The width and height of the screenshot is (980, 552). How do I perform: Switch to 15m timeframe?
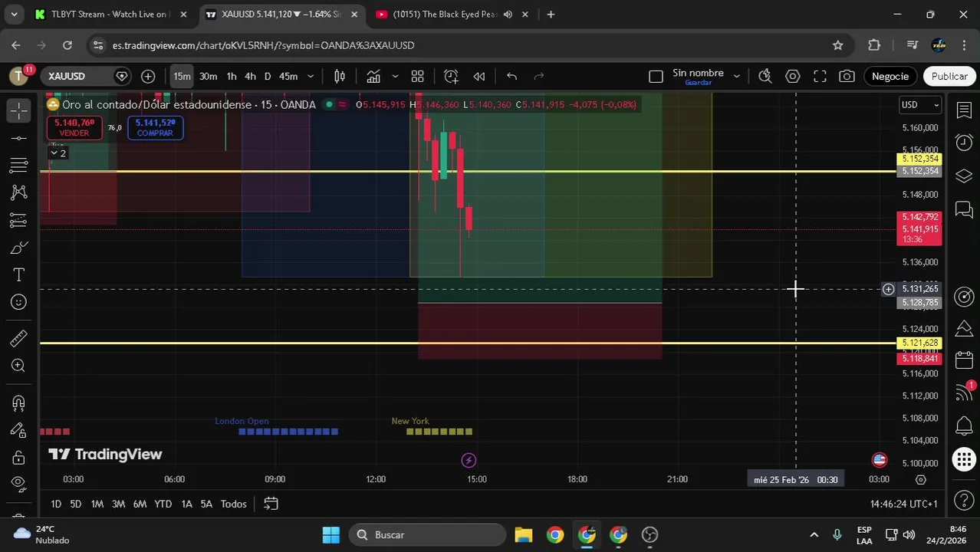click(182, 76)
